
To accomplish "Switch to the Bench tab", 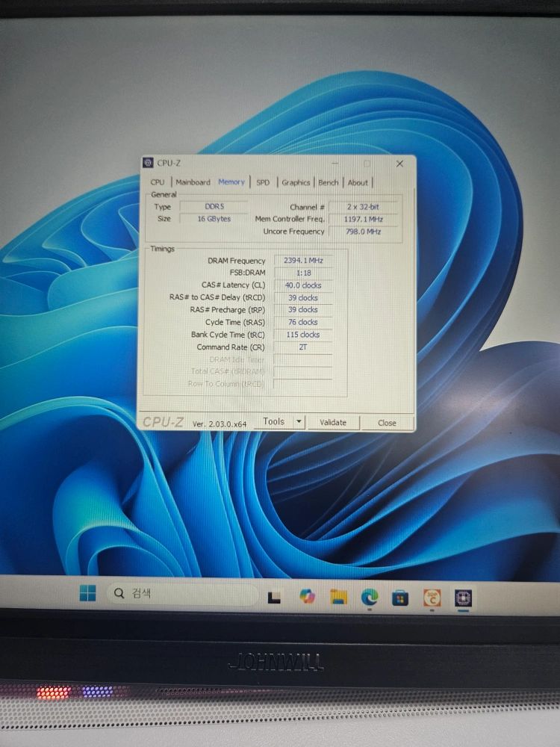I will [328, 182].
